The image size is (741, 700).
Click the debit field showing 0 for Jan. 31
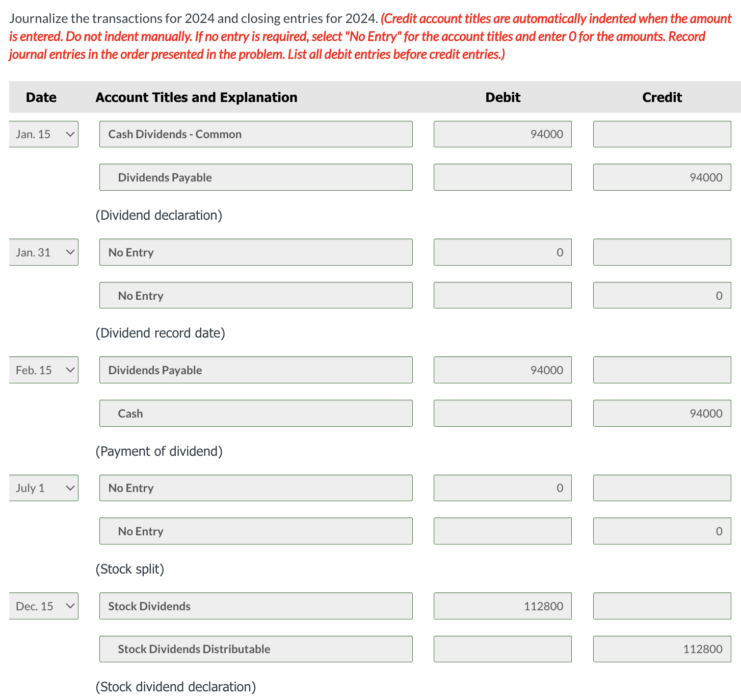click(x=502, y=252)
